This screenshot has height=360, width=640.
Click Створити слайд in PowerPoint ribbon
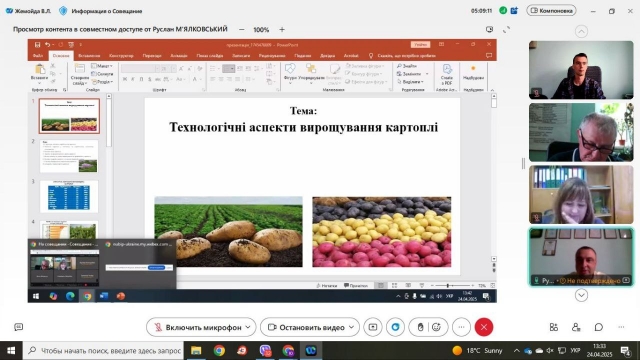pos(80,74)
